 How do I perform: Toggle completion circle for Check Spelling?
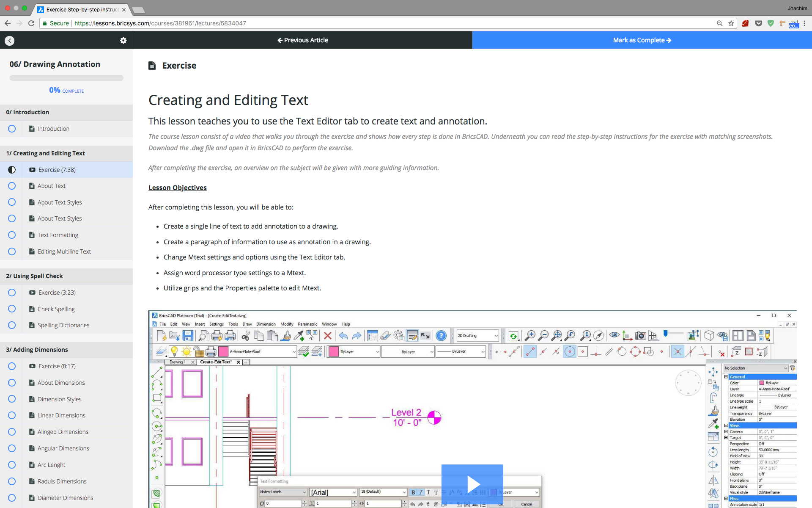pos(12,309)
